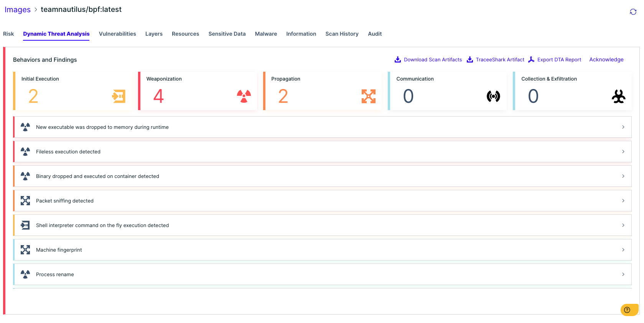The width and height of the screenshot is (644, 323).
Task: Open the Malware tab
Action: tap(266, 34)
